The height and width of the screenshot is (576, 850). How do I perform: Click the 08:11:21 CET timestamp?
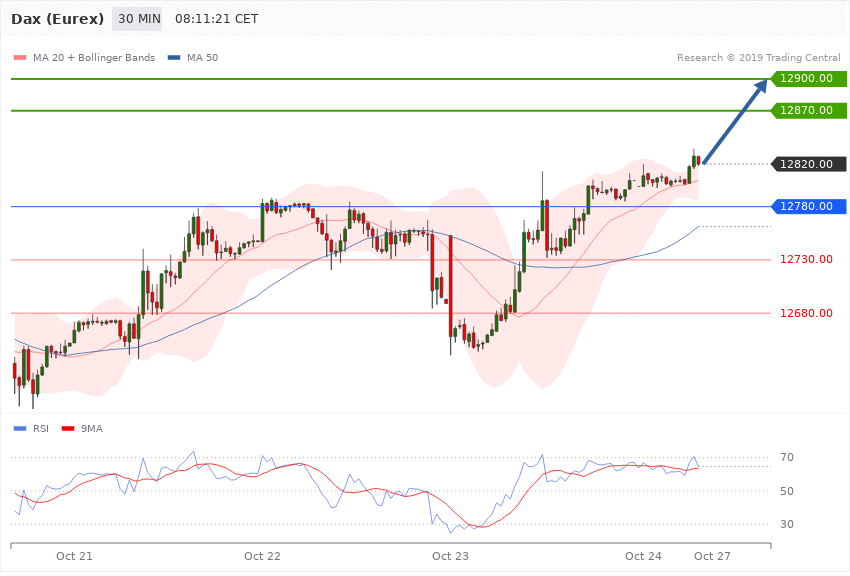(216, 19)
